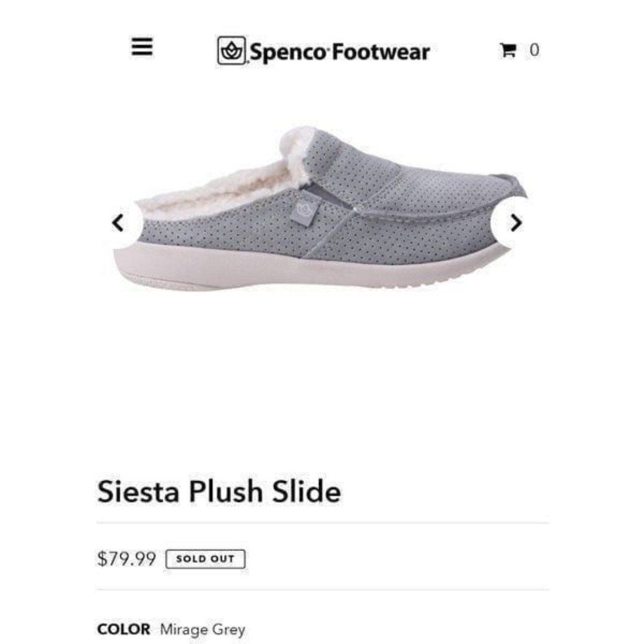
Task: Click the Spenco lotus logo emblem
Action: pyautogui.click(x=231, y=51)
